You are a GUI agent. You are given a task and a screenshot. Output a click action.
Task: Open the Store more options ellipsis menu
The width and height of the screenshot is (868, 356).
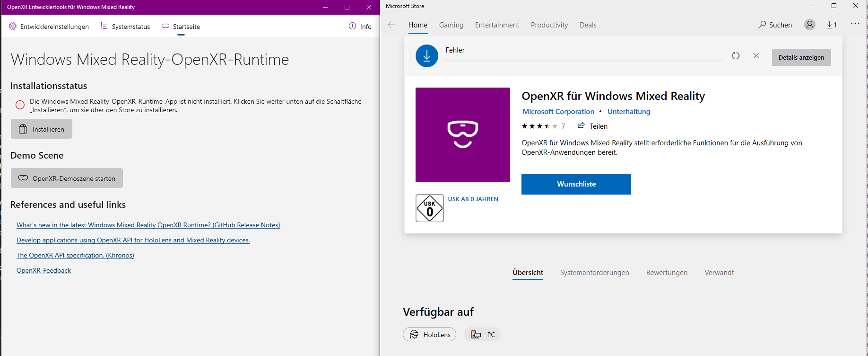point(855,23)
